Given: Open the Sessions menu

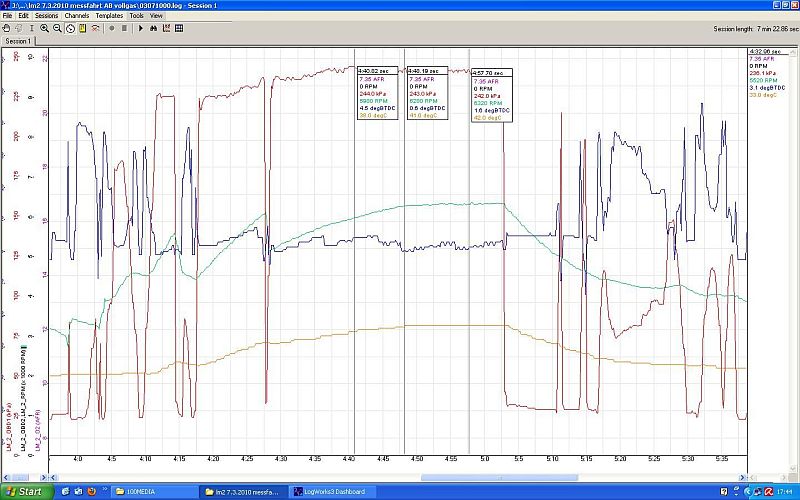Looking at the screenshot, I should point(46,16).
